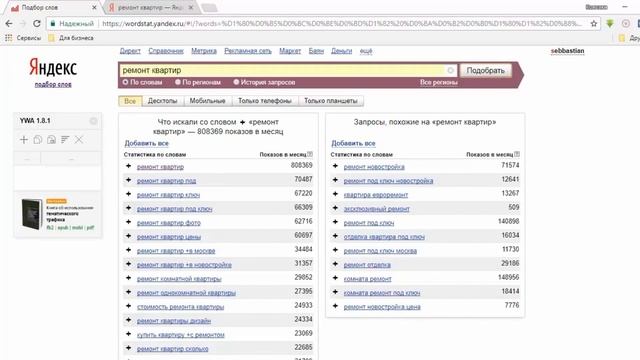
Task: Open the 'ещё' services dropdown
Action: pos(366,51)
